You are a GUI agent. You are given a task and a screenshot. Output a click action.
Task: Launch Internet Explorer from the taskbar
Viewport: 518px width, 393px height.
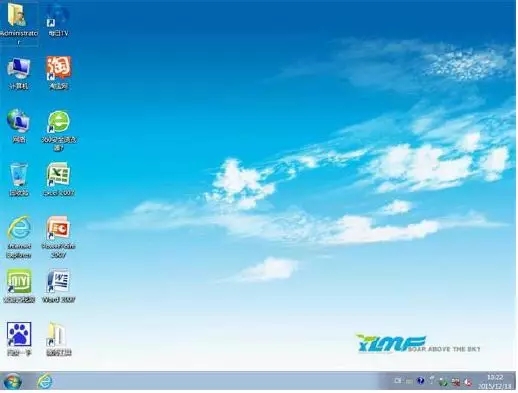coord(44,381)
